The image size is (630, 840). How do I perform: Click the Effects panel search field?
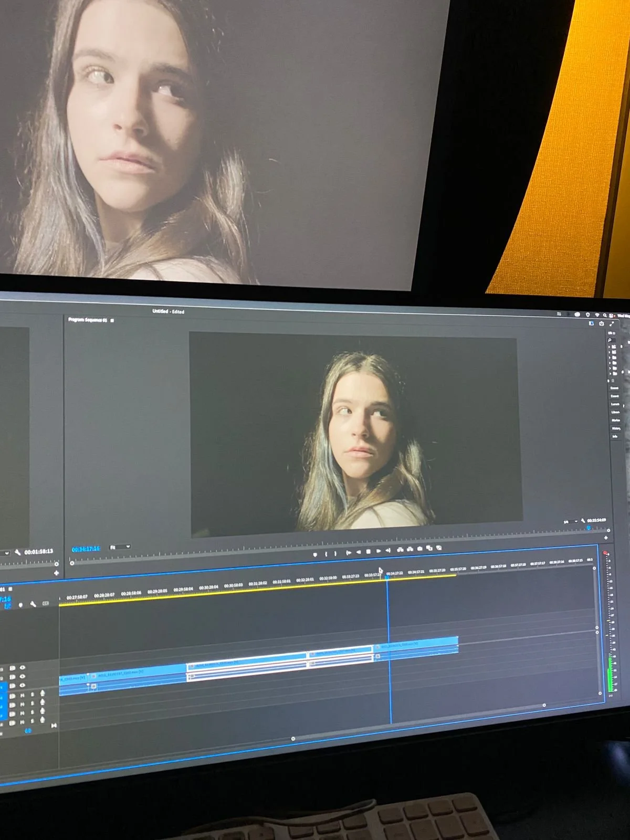click(612, 340)
